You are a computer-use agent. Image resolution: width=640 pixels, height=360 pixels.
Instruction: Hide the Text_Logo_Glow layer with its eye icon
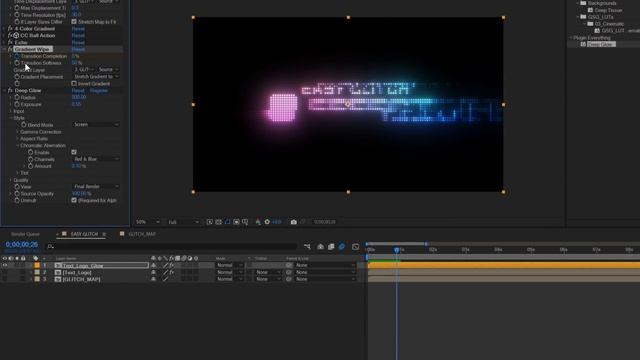tap(5, 265)
